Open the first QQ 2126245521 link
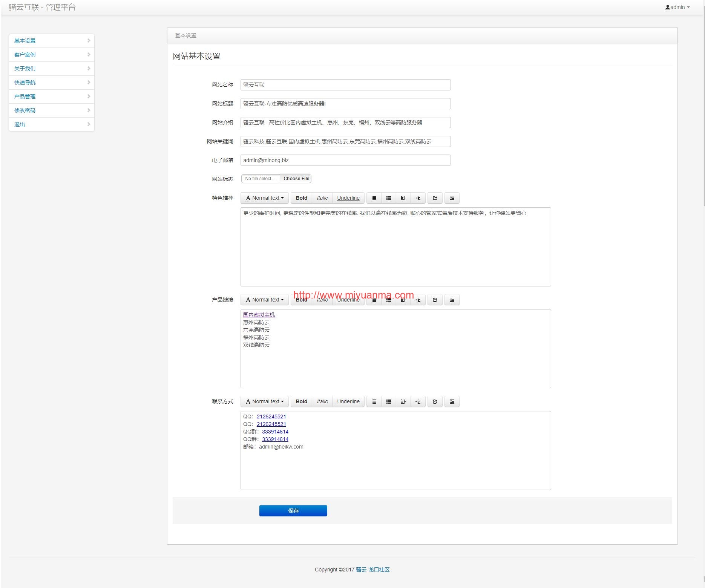 pos(271,416)
